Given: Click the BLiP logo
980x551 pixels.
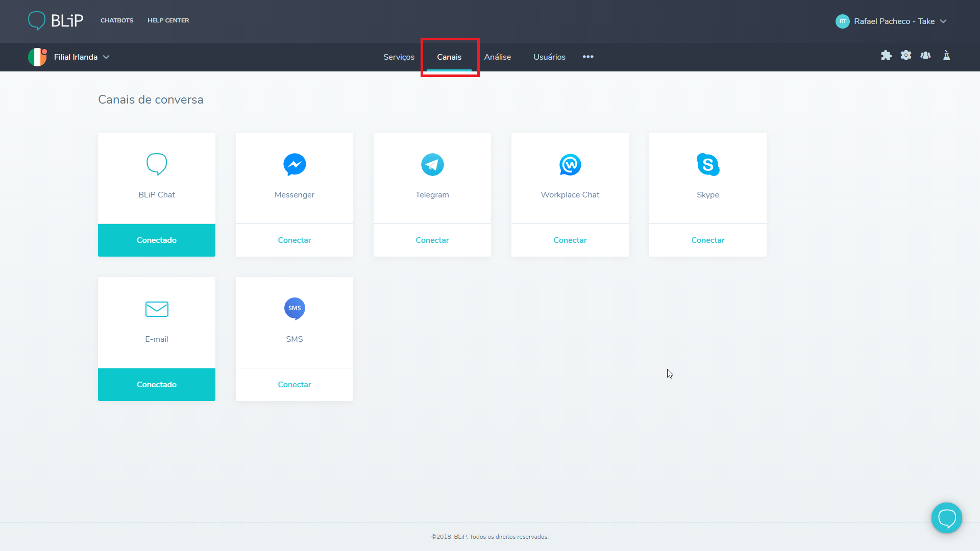Looking at the screenshot, I should (x=55, y=20).
